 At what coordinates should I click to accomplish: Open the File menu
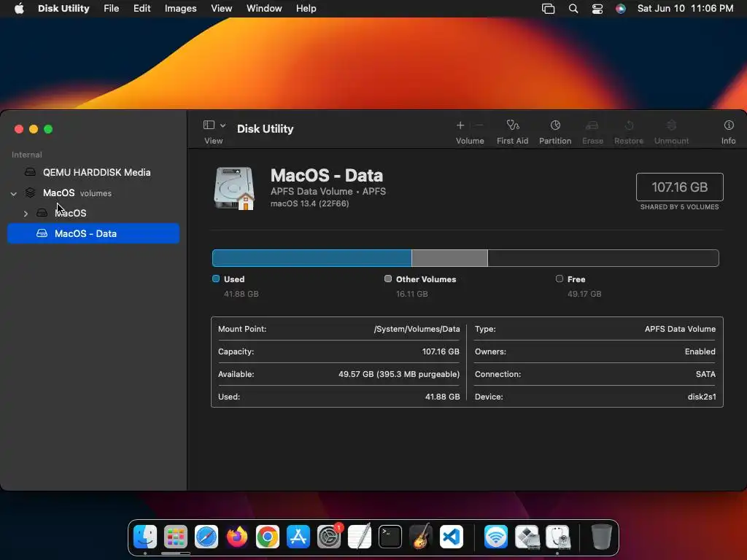click(111, 9)
